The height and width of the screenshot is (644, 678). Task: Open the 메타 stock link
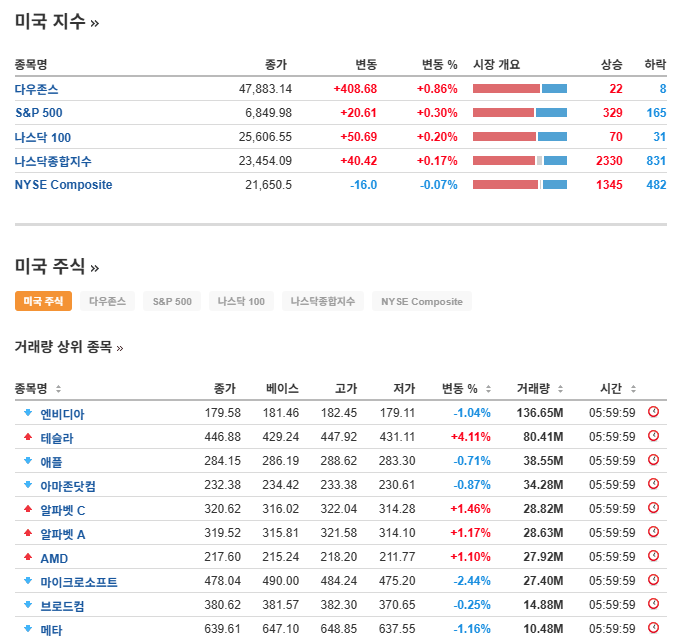click(x=51, y=629)
